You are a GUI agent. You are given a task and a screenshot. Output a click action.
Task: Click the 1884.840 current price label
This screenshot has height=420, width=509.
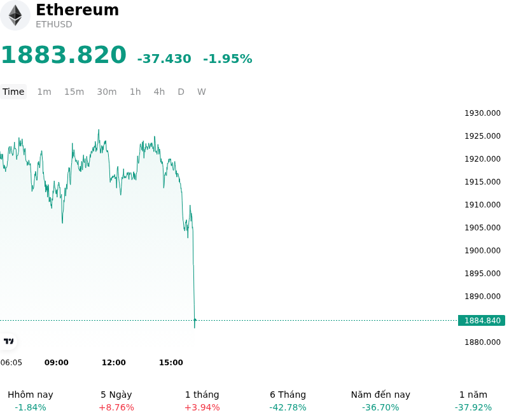click(482, 320)
